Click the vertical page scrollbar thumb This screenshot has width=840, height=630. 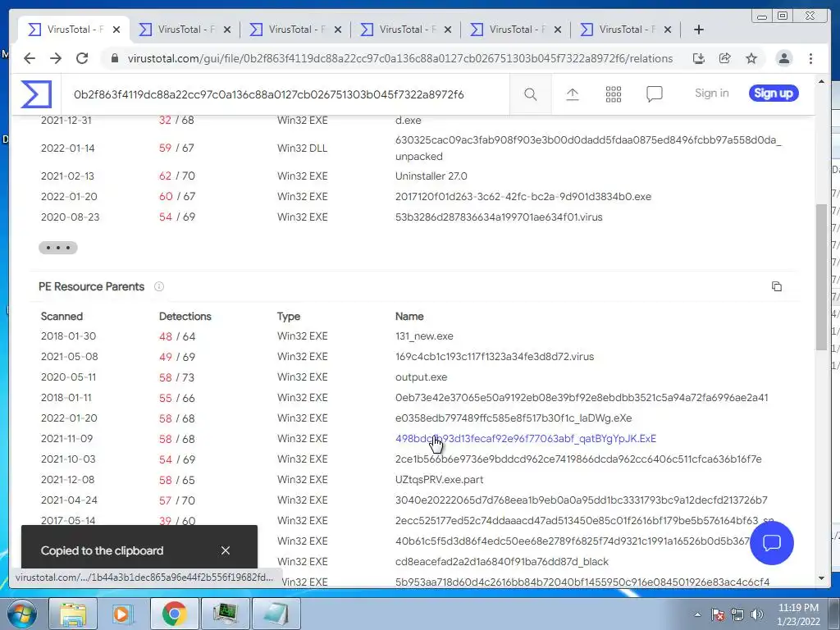tap(821, 277)
